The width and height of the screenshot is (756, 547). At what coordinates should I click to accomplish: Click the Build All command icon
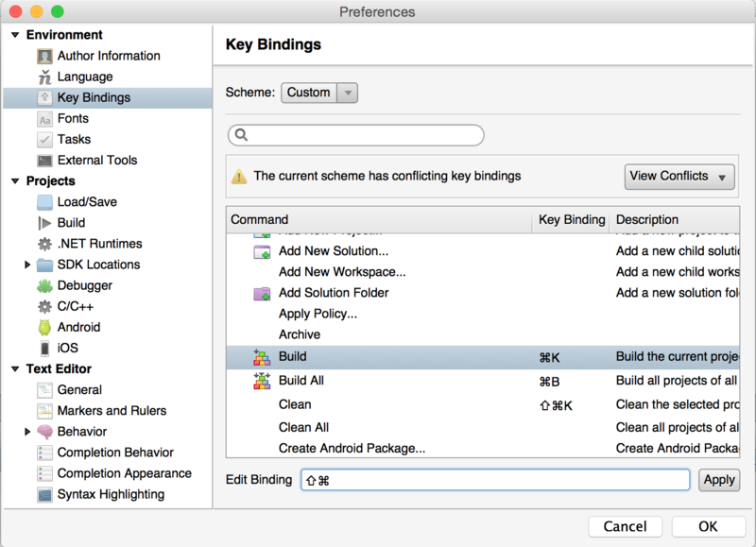(x=262, y=381)
